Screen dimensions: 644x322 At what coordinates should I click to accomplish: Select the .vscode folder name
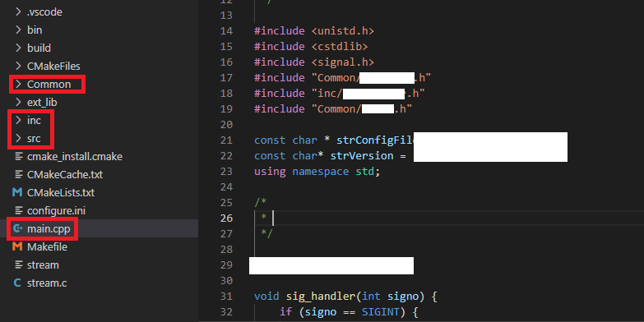click(44, 12)
